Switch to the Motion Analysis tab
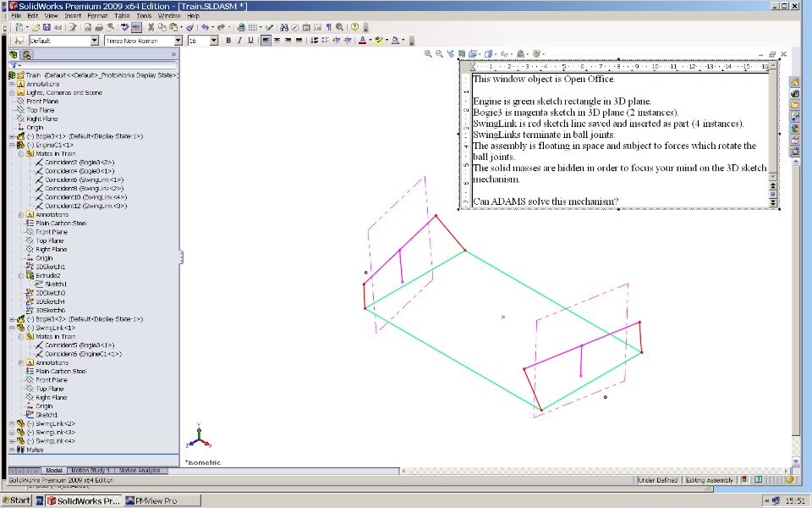This screenshot has height=508, width=812. click(x=140, y=471)
